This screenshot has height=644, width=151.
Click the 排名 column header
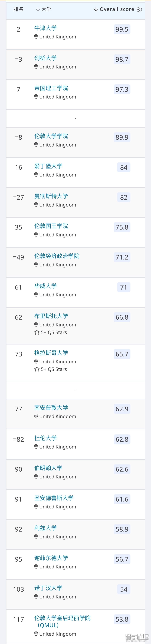(19, 9)
